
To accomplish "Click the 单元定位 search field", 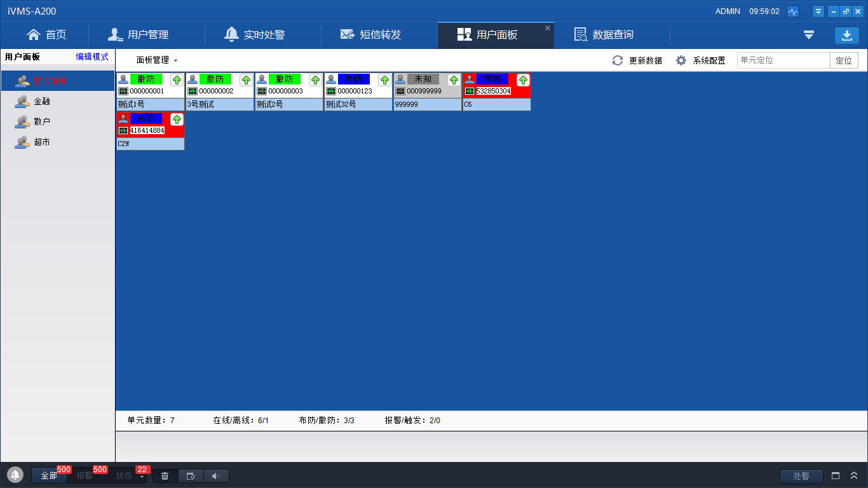I will pyautogui.click(x=783, y=60).
